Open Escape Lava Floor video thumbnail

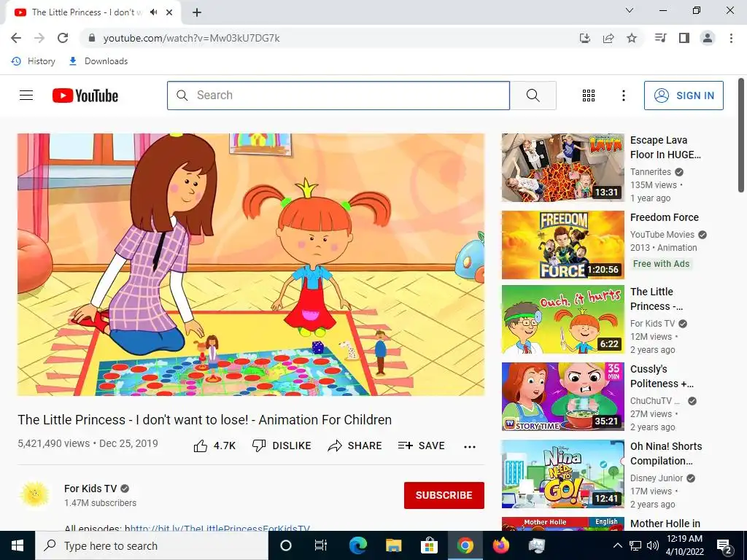562,168
